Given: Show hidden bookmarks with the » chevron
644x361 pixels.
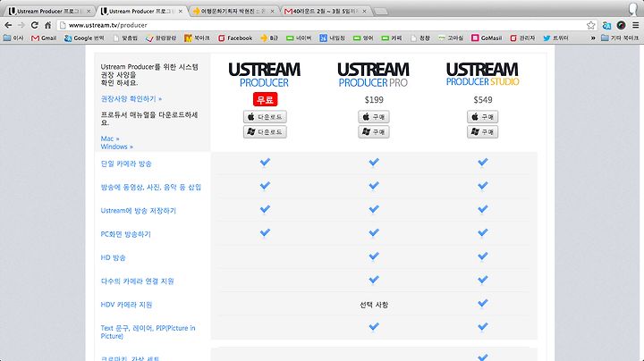Looking at the screenshot, I should tap(593, 38).
